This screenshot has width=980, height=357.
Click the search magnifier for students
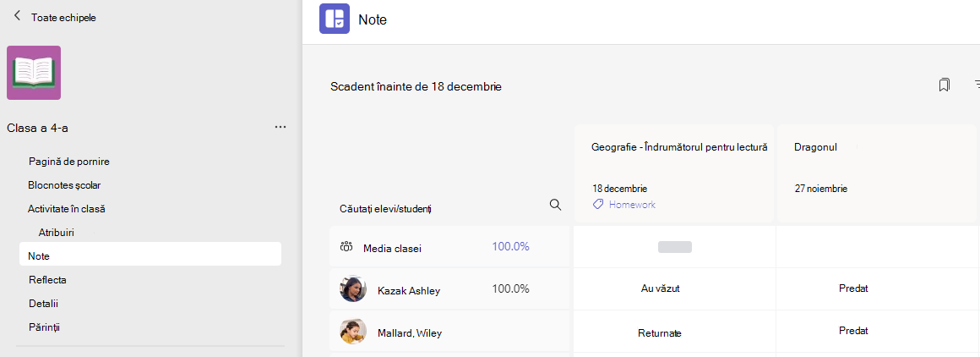tap(555, 205)
